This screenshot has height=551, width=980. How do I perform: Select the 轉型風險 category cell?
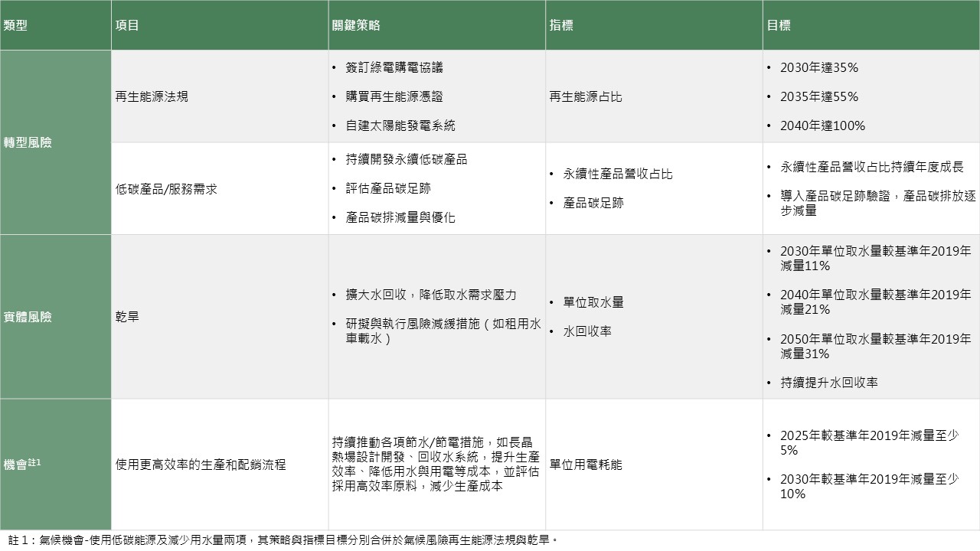pyautogui.click(x=28, y=142)
